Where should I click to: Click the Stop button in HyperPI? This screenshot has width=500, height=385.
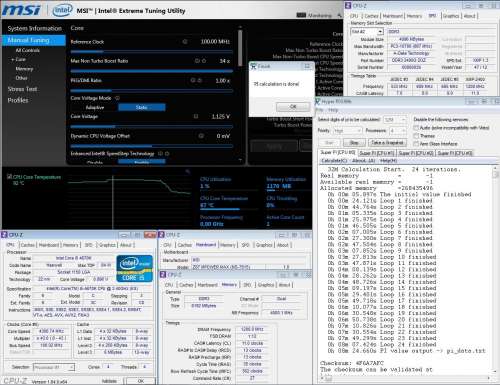click(354, 143)
